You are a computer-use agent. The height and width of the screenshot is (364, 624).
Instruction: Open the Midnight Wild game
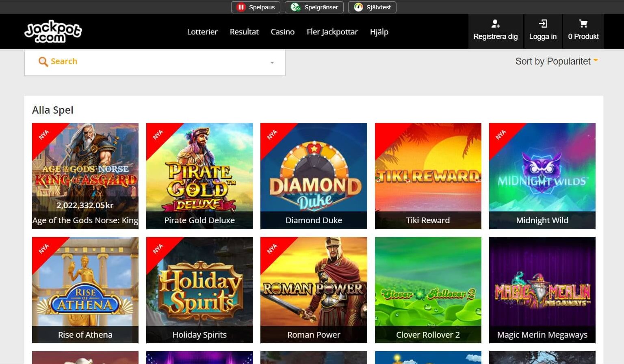coord(542,176)
